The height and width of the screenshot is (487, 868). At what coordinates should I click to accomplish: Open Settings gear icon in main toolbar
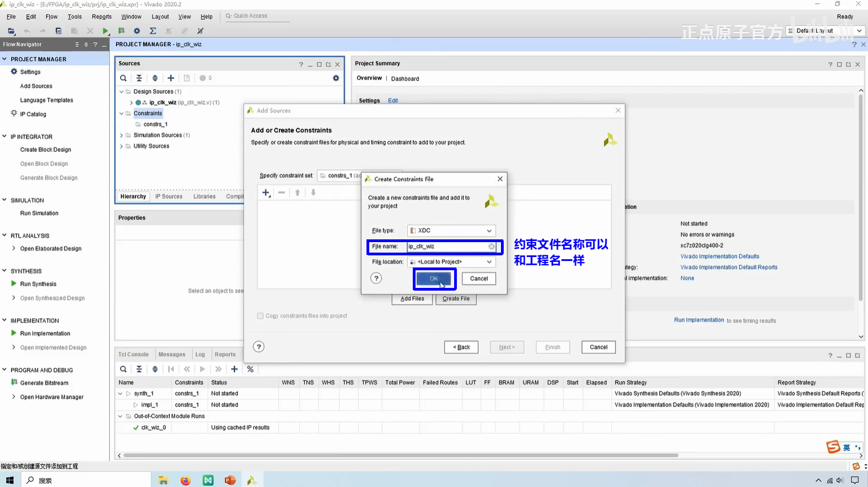tap(137, 31)
